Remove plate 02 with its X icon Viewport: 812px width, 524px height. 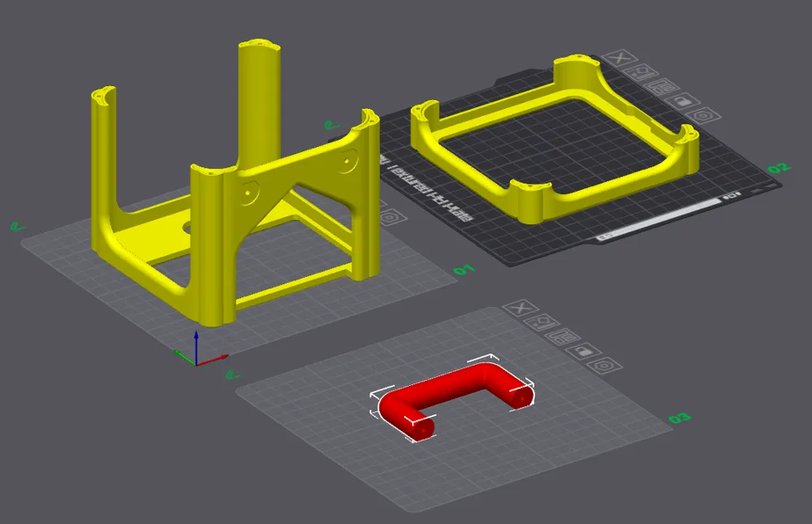[620, 58]
